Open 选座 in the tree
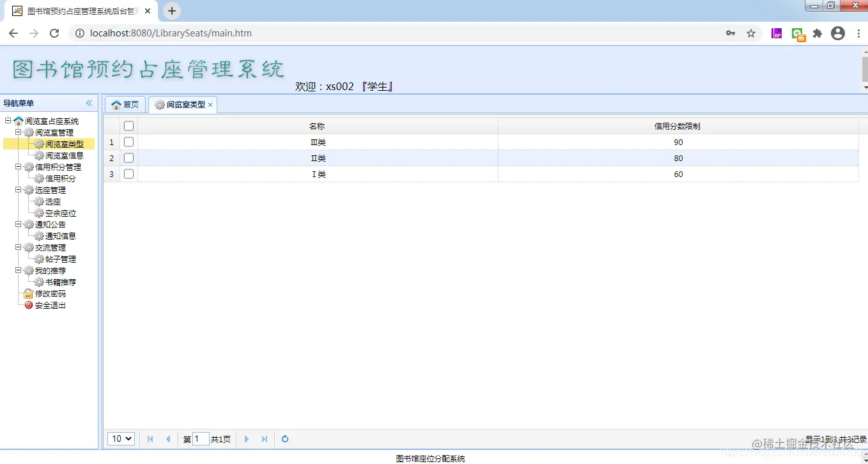Image resolution: width=868 pixels, height=464 pixels. coord(53,201)
